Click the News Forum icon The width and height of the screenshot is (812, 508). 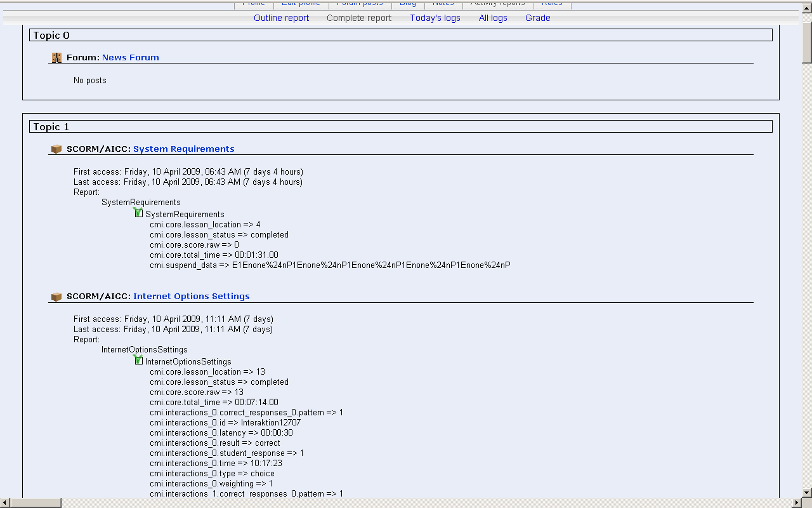point(56,58)
